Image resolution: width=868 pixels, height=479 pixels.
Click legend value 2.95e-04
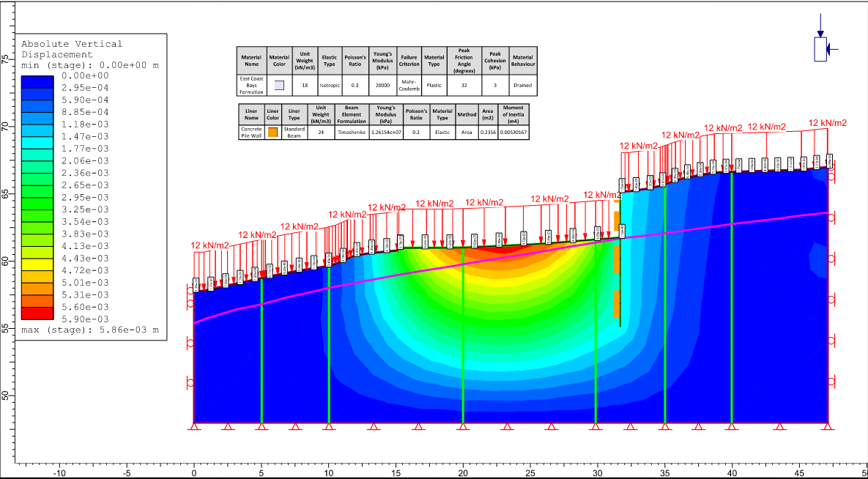85,87
